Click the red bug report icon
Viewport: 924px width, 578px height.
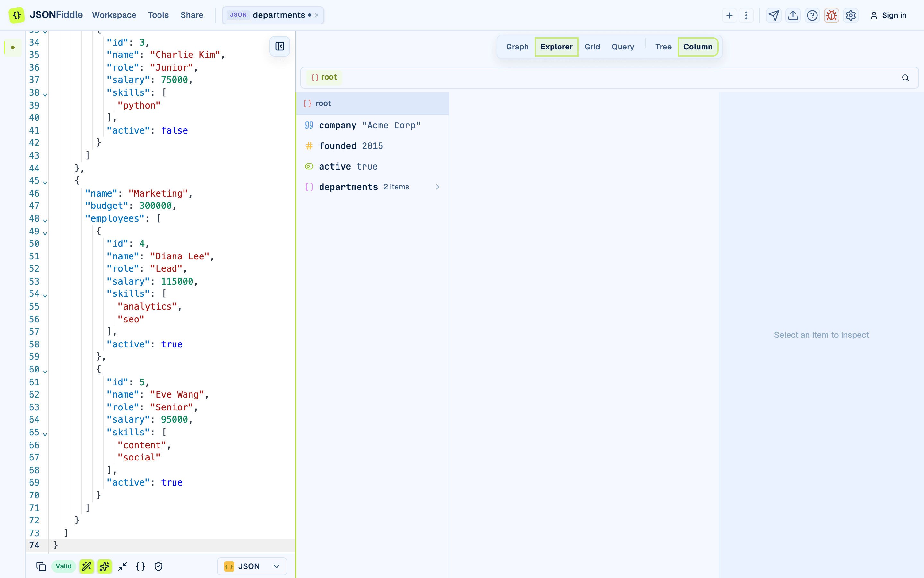[x=832, y=15]
